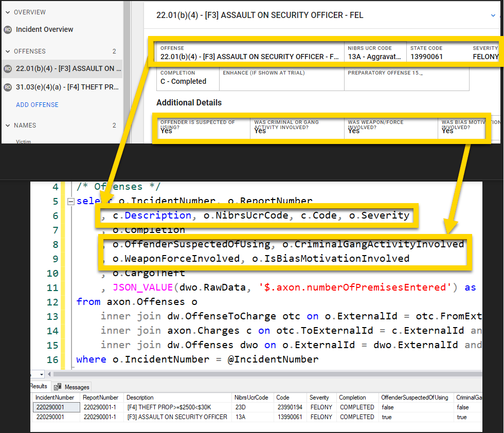Click the IncidentNumber column header
This screenshot has width=504, height=433.
[55, 397]
